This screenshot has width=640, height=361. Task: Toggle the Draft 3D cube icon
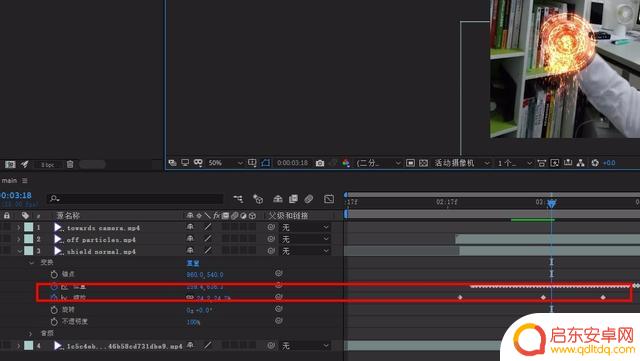tap(258, 199)
